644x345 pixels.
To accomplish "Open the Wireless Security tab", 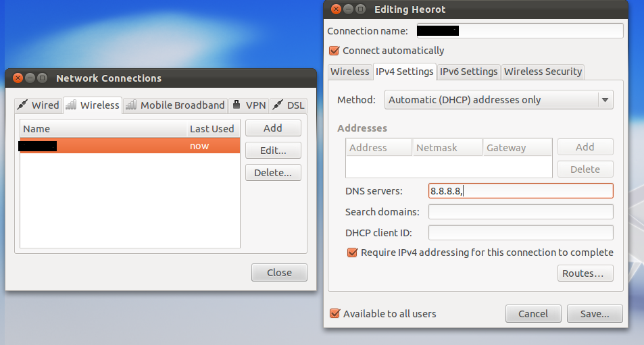I will coord(543,72).
